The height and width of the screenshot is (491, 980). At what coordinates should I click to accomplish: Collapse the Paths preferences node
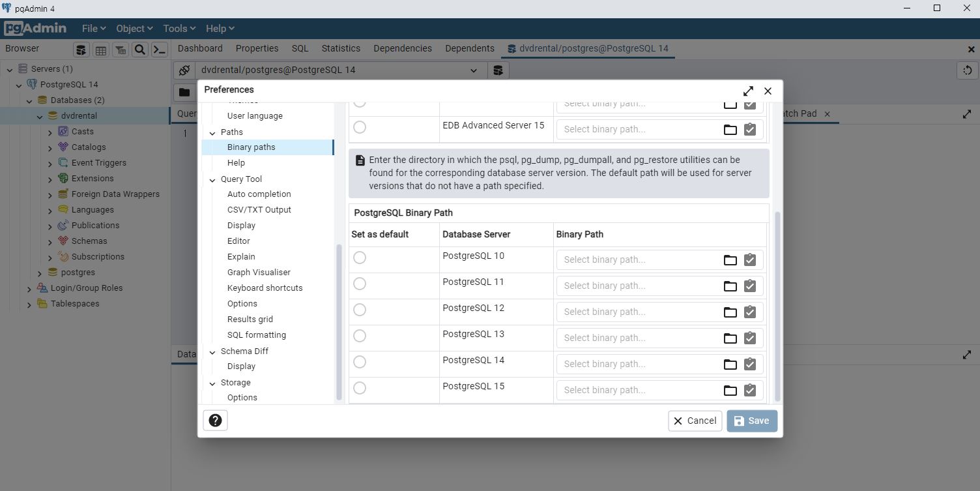coord(212,132)
